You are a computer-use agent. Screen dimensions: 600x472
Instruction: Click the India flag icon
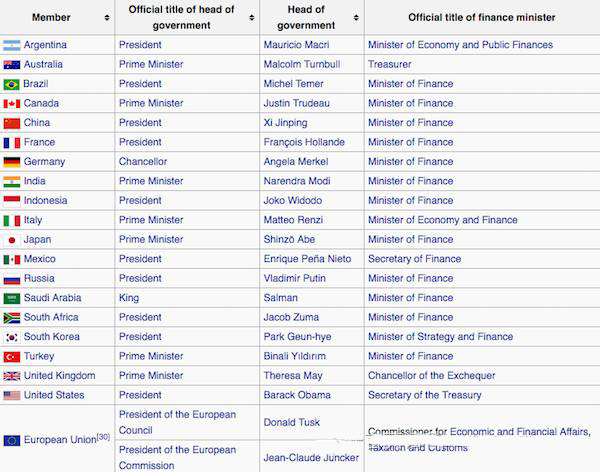tap(12, 181)
